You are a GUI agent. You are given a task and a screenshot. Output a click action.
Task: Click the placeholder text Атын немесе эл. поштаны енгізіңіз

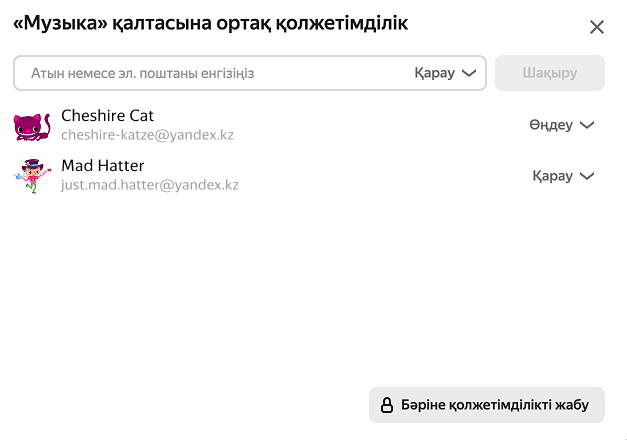pos(142,73)
